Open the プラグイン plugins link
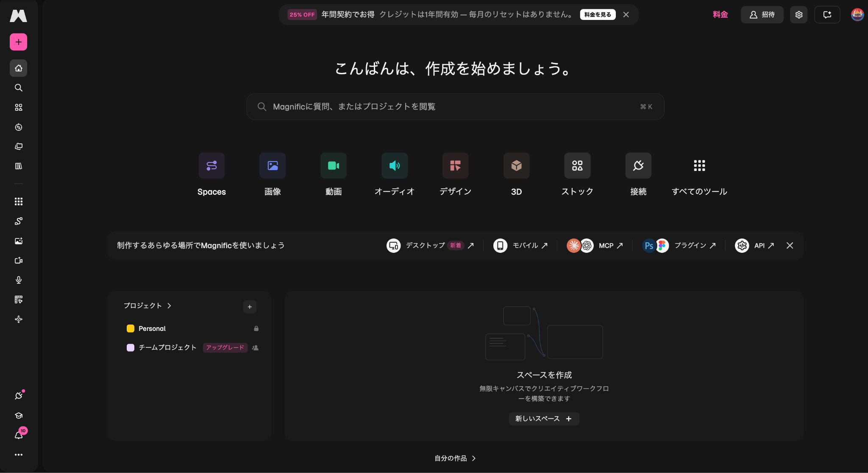The image size is (868, 473). (679, 246)
